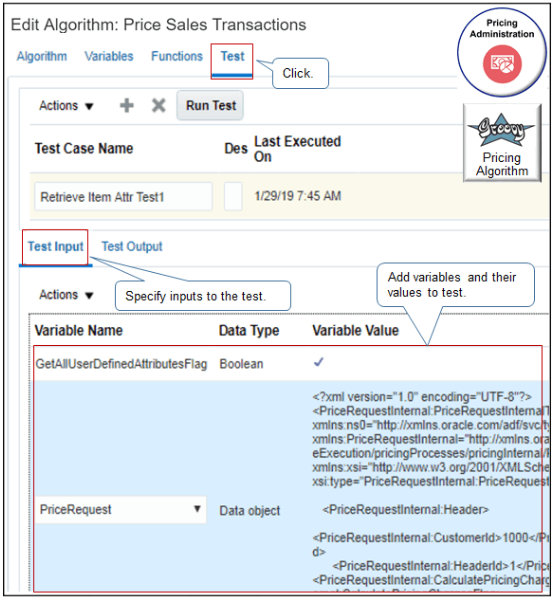Switch to the Variables tab
The image size is (554, 599).
pyautogui.click(x=109, y=56)
